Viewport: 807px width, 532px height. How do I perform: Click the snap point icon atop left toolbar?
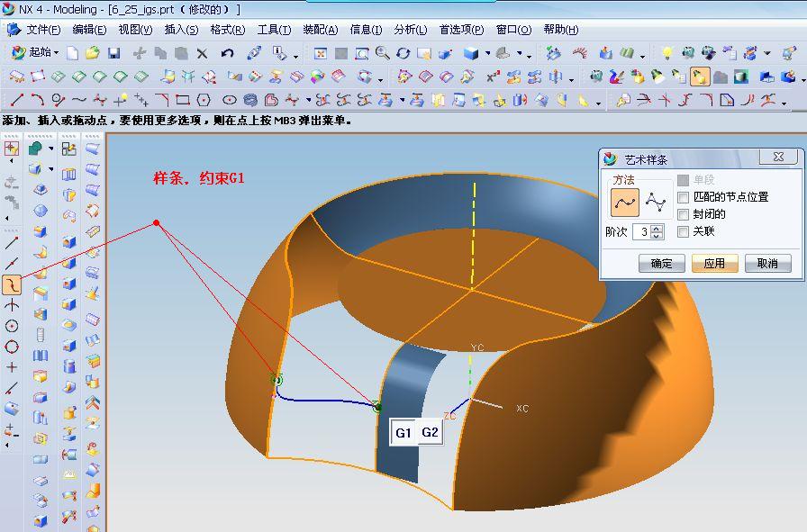[x=12, y=149]
